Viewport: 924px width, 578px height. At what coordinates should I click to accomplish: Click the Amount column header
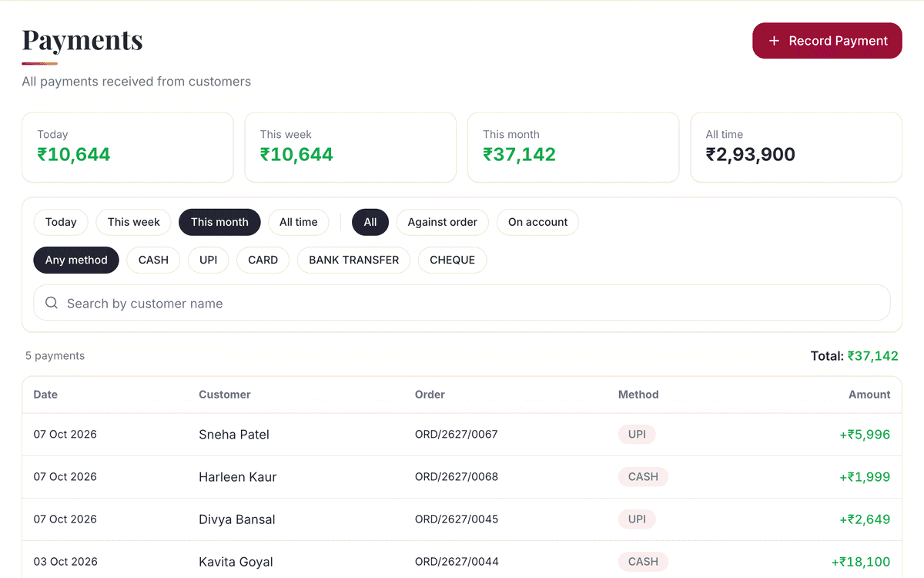[869, 395]
